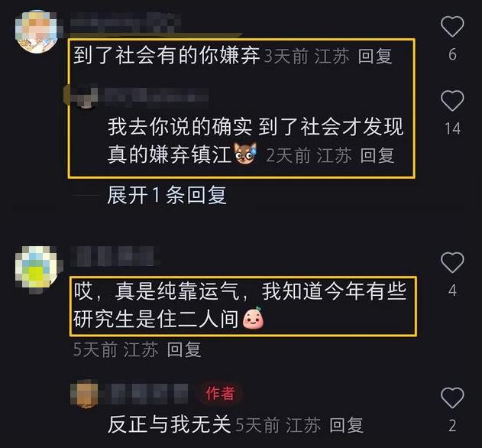Like the reply with 14 likes

pos(452,101)
